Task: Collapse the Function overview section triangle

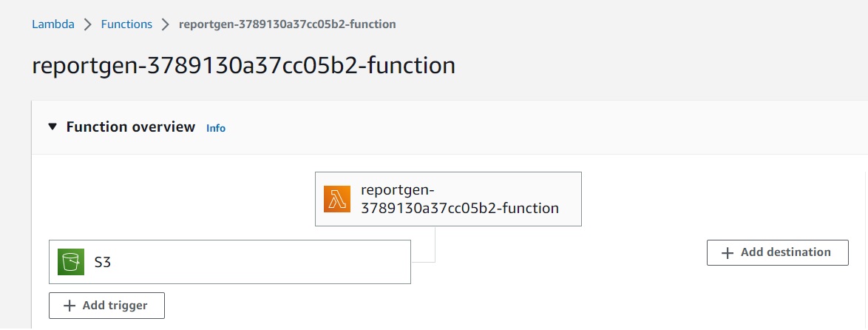Action: (52, 127)
